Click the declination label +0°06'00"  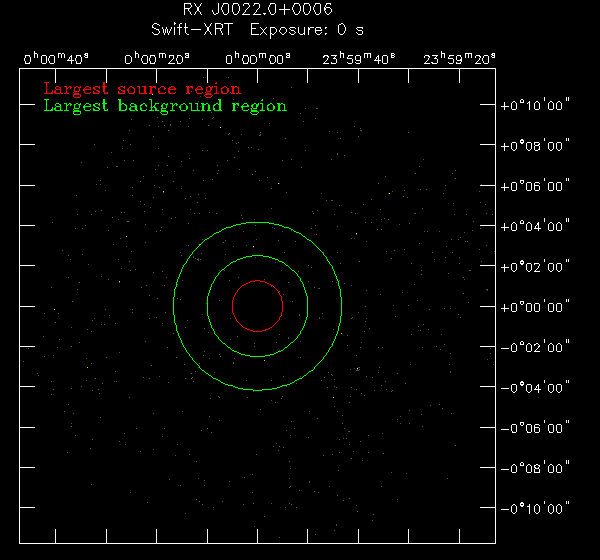click(535, 185)
